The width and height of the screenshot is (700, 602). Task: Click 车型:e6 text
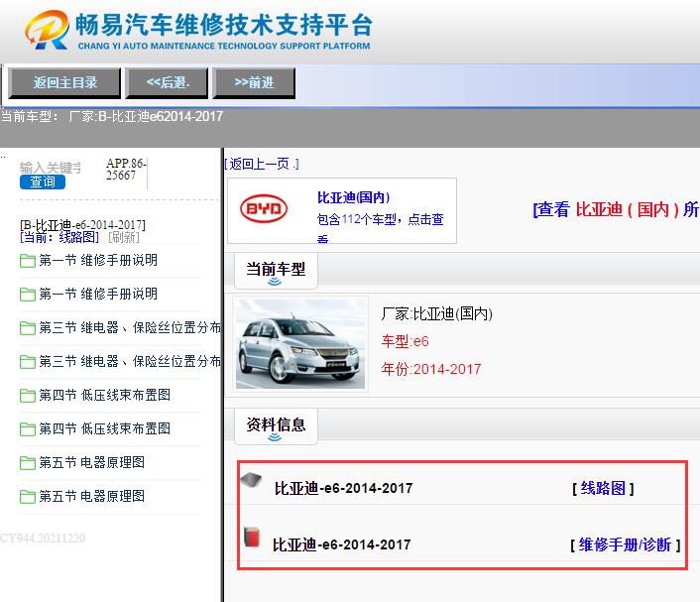(405, 341)
